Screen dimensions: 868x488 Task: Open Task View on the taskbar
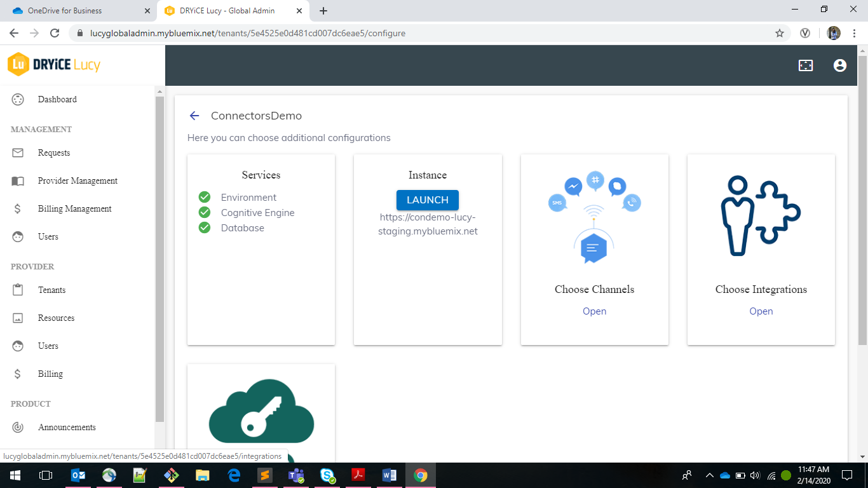coord(46,475)
